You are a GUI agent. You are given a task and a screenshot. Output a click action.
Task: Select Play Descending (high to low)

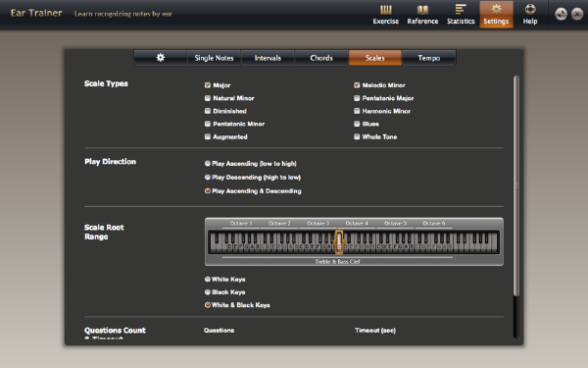point(208,177)
